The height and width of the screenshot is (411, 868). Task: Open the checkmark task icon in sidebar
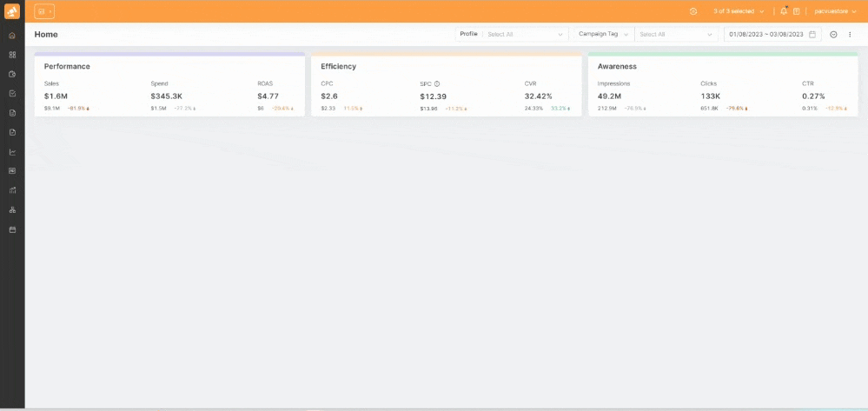pos(12,94)
